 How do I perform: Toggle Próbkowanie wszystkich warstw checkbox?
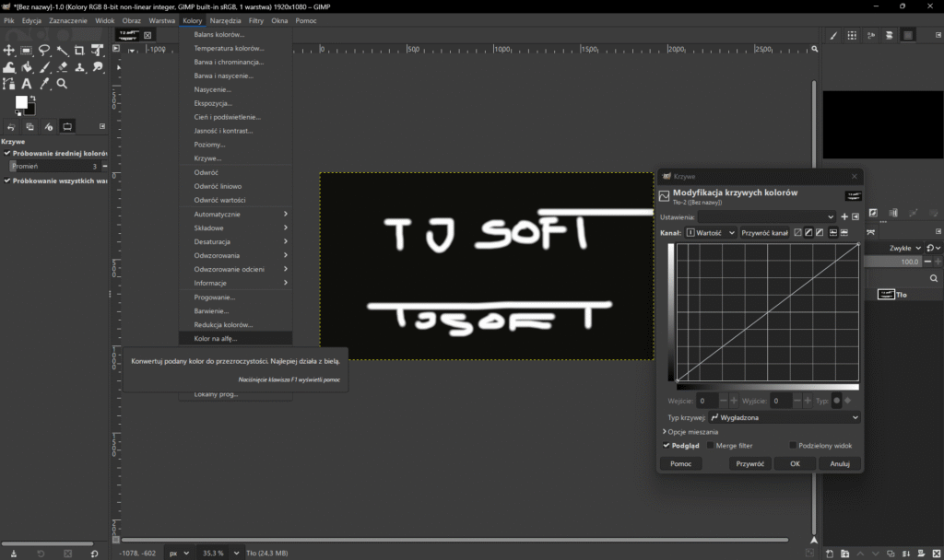7,181
